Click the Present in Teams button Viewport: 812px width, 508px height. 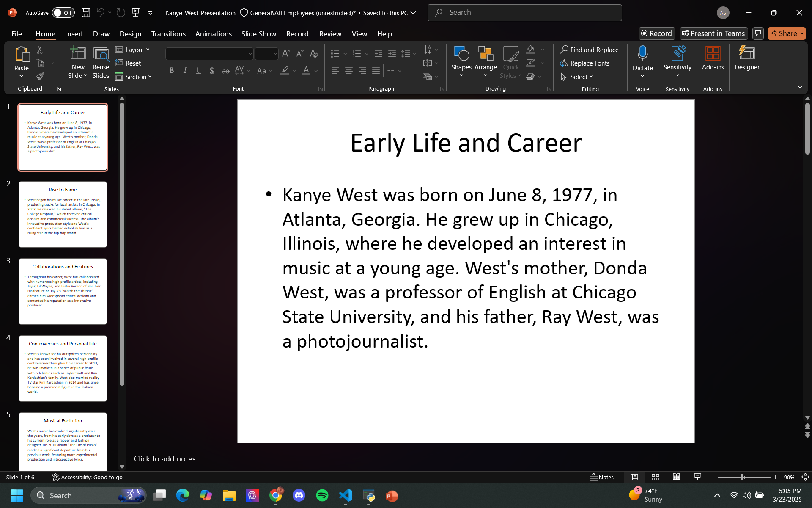(x=713, y=33)
